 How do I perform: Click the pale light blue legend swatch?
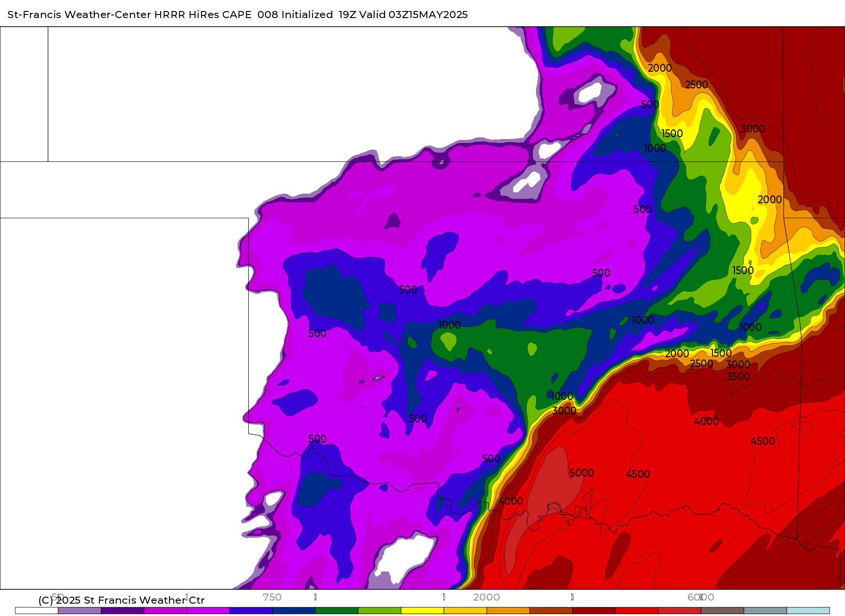click(x=808, y=611)
